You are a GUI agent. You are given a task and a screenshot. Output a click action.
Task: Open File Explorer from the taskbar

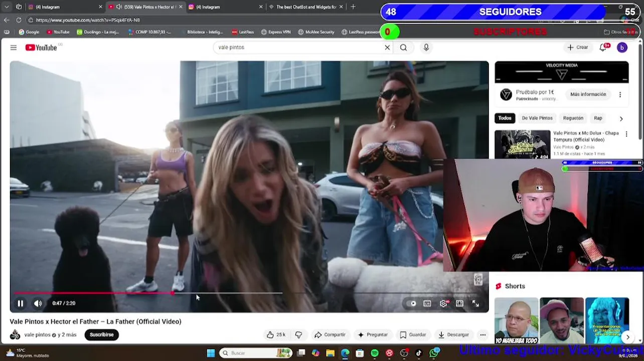pyautogui.click(x=330, y=353)
